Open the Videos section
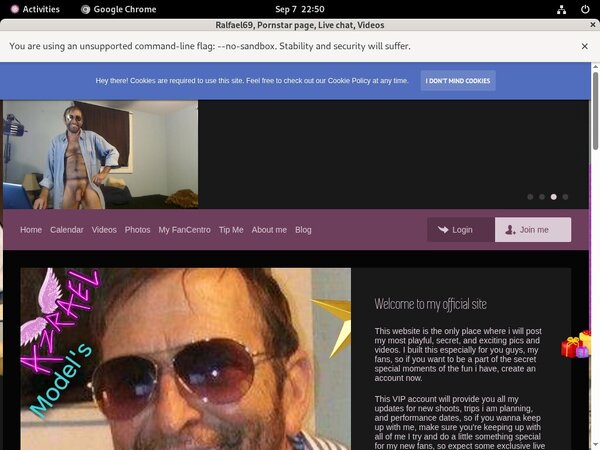Image resolution: width=600 pixels, height=450 pixels. [x=104, y=230]
